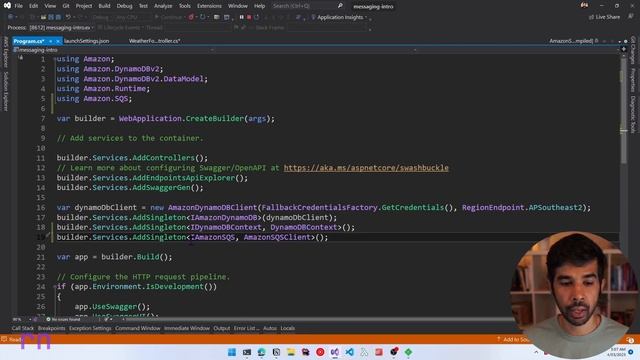
Task: Open the messaging-intro project navigation dropdown
Action: pos(112,50)
